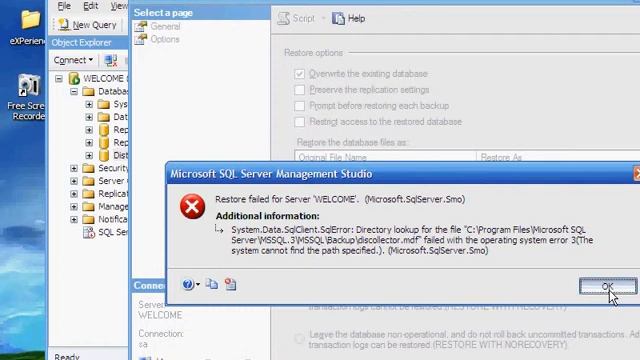Toggle Prompt before restoring each backup

pyautogui.click(x=300, y=106)
